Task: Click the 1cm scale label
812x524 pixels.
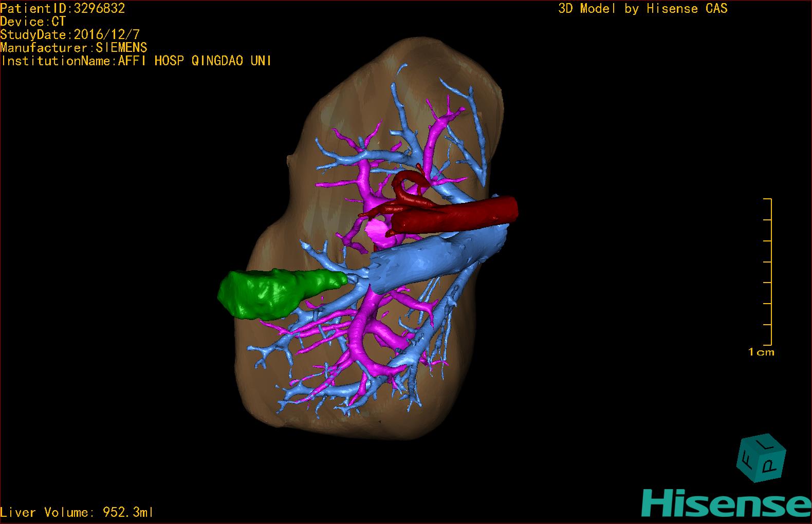Action: [x=761, y=352]
